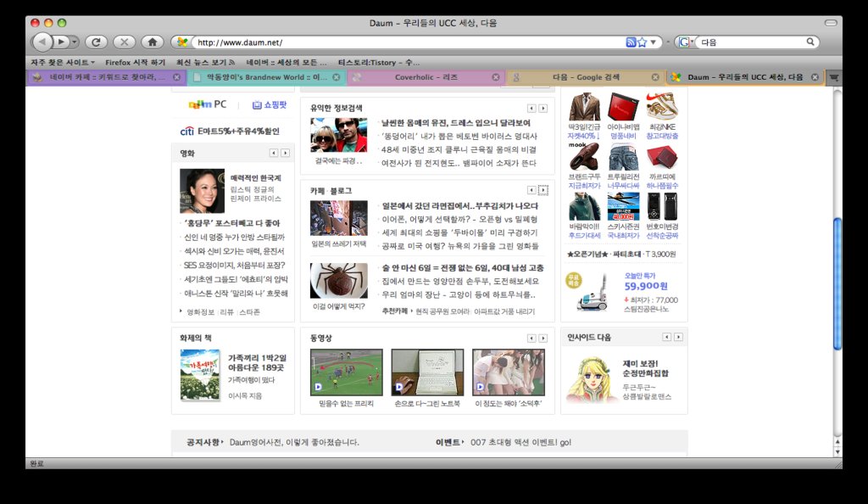This screenshot has height=504, width=868.
Task: Click the search box containing 다음
Action: [x=751, y=42]
